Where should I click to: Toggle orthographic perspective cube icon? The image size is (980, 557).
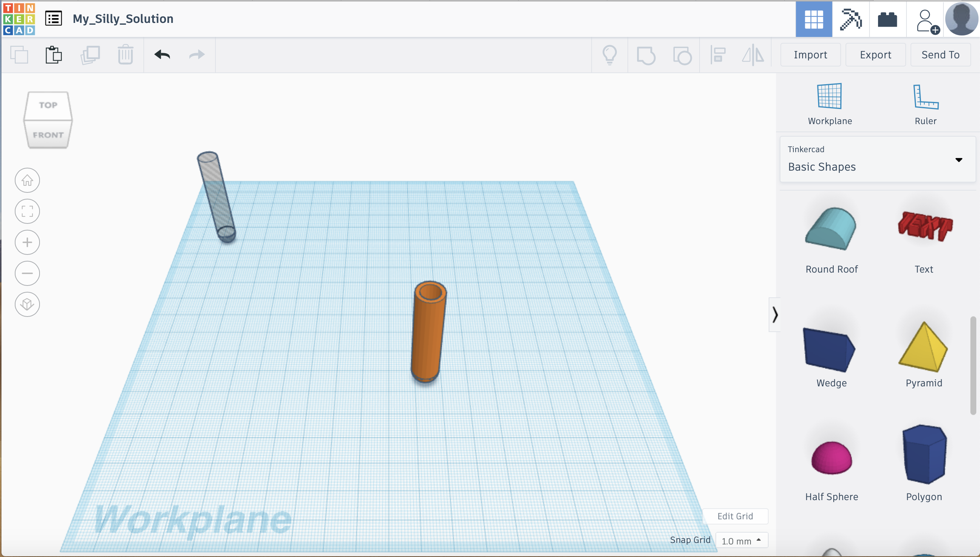27,304
